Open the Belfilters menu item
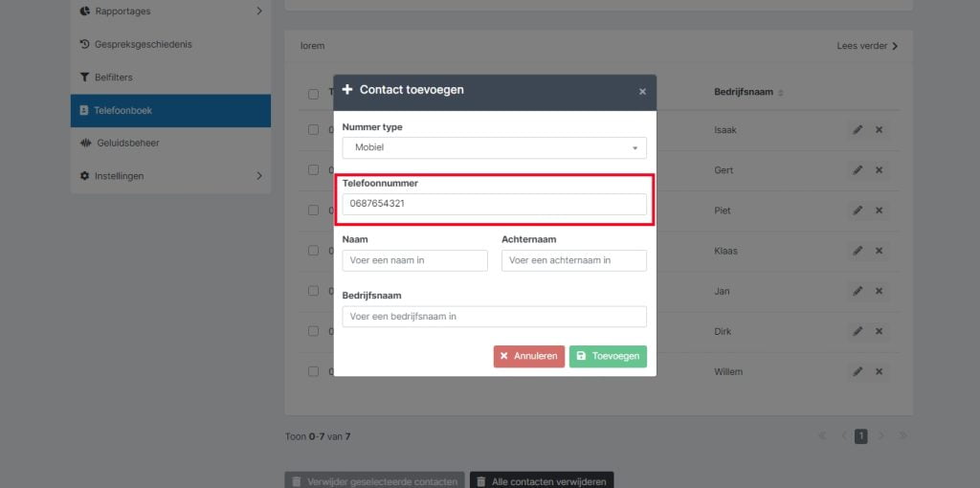The width and height of the screenshot is (980, 488). (x=170, y=78)
